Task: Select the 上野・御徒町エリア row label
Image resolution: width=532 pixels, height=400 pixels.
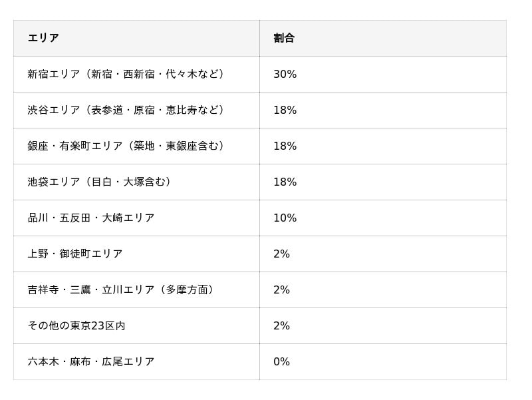Action: pos(75,254)
